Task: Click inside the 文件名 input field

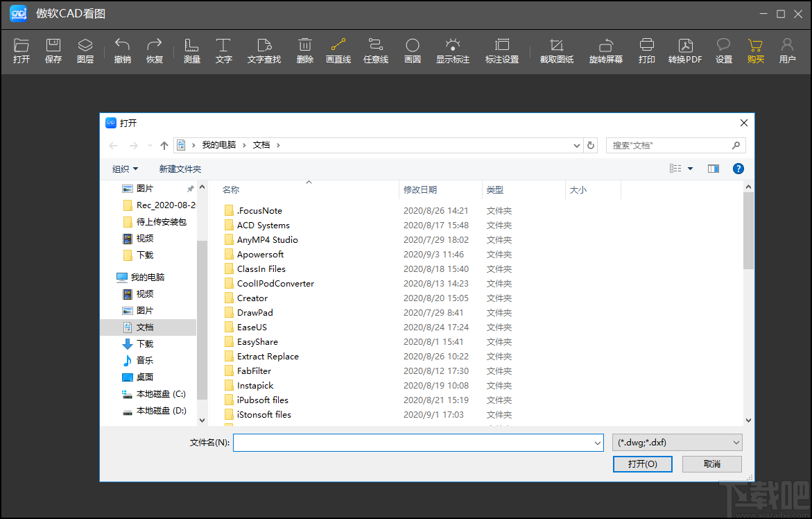Action: pos(416,442)
